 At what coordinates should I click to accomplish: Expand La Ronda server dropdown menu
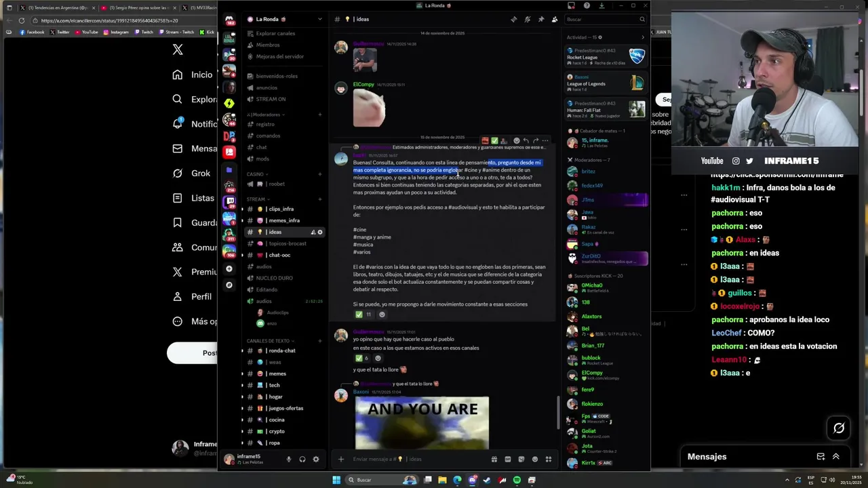tap(319, 19)
